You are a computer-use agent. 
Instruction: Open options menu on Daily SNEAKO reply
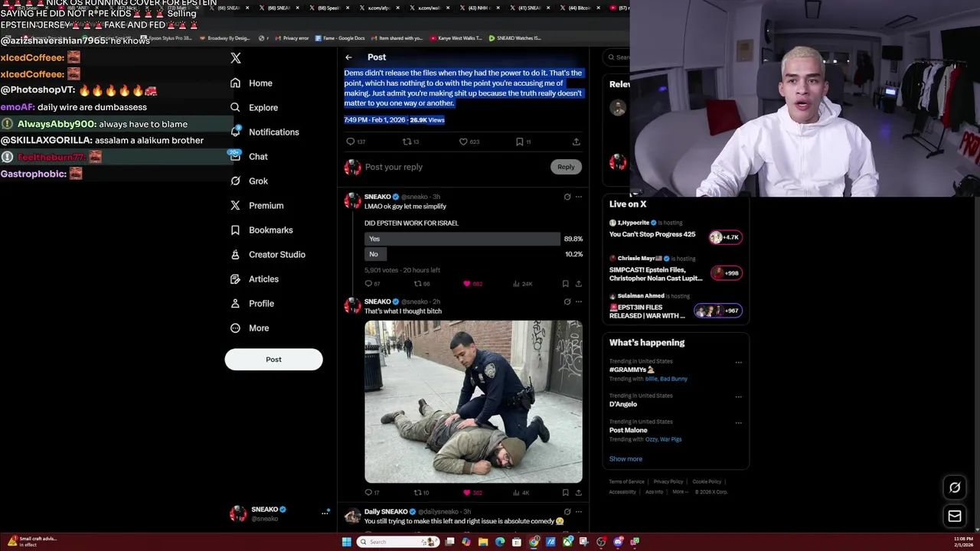[x=578, y=511]
